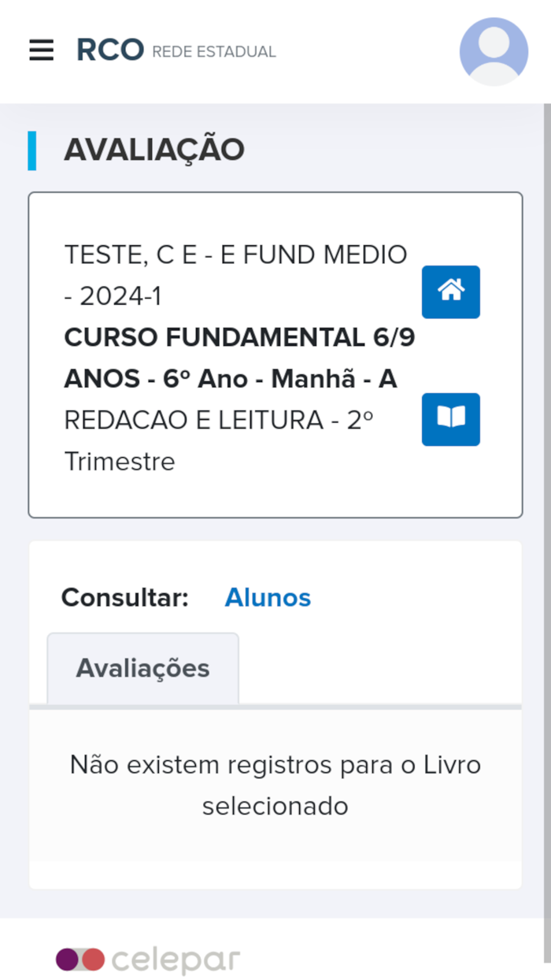Screen dimensions: 551x980
Task: Select the Avaliações tab header
Action: point(142,667)
